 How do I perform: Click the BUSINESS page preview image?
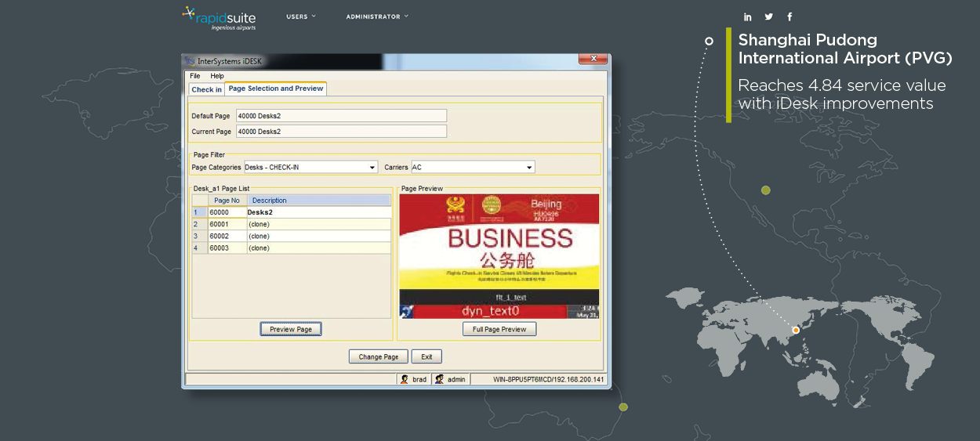point(499,255)
